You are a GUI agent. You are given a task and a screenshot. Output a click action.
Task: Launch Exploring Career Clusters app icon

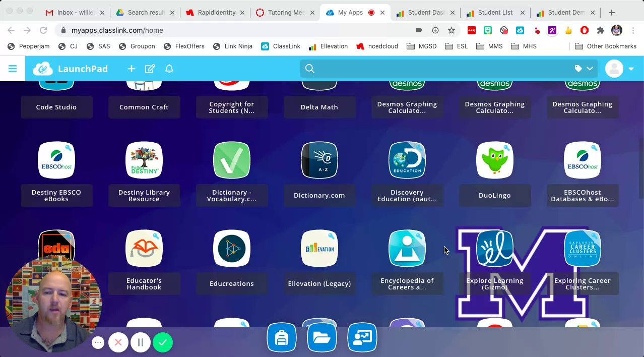tap(583, 249)
